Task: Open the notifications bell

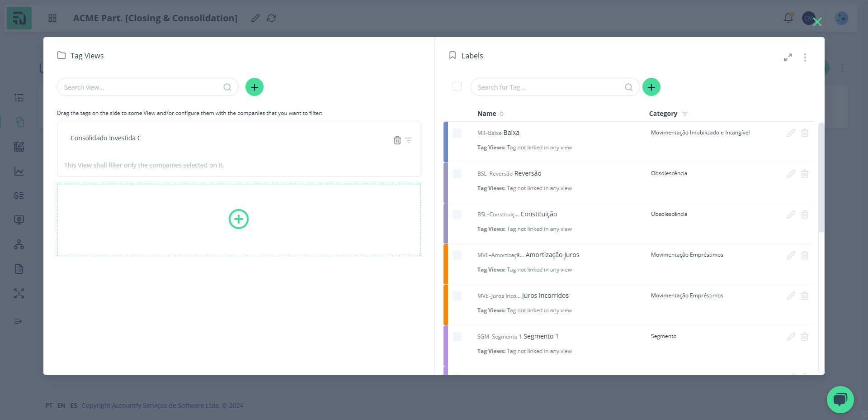Action: coord(788,18)
